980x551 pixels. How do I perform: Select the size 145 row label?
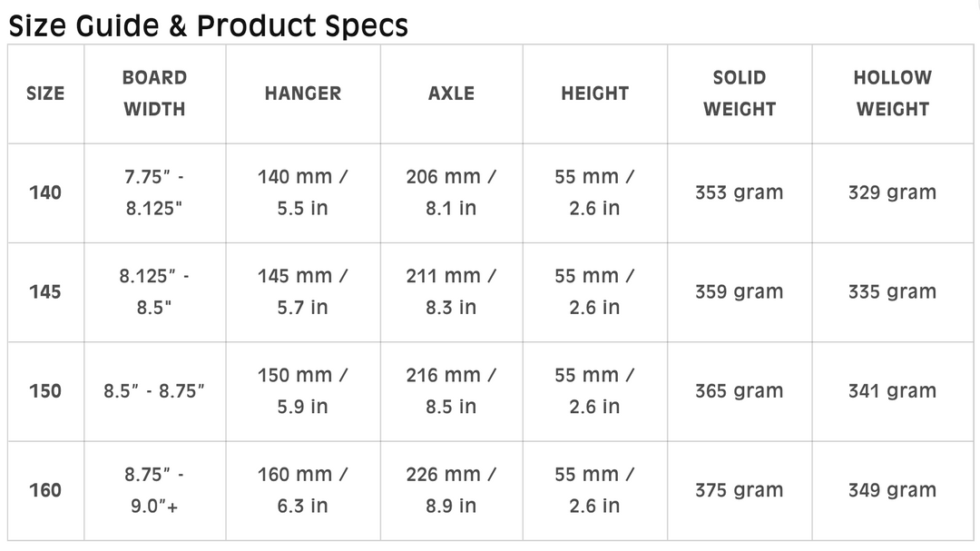tap(45, 292)
